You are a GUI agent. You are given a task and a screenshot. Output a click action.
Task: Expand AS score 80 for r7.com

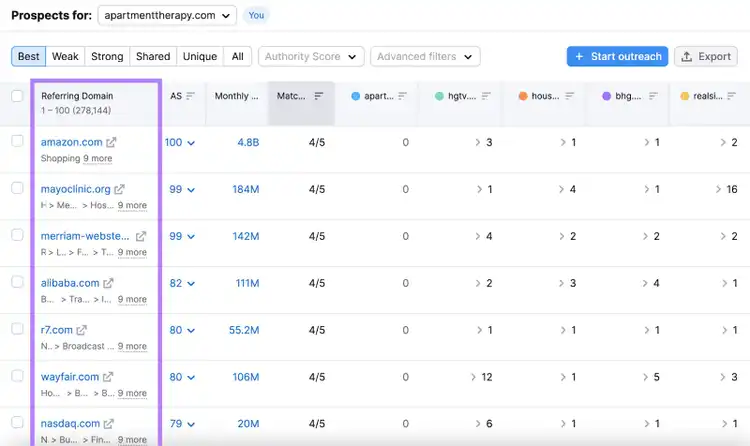[182, 330]
